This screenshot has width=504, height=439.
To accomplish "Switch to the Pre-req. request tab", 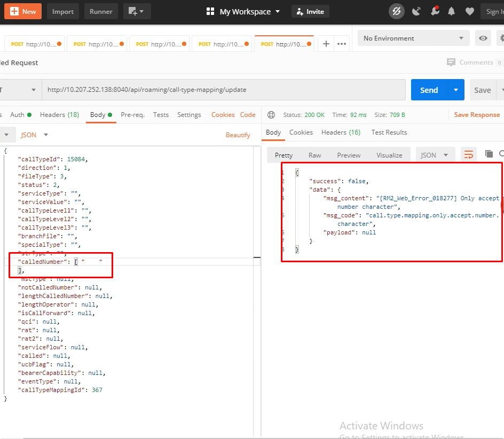I will 132,115.
